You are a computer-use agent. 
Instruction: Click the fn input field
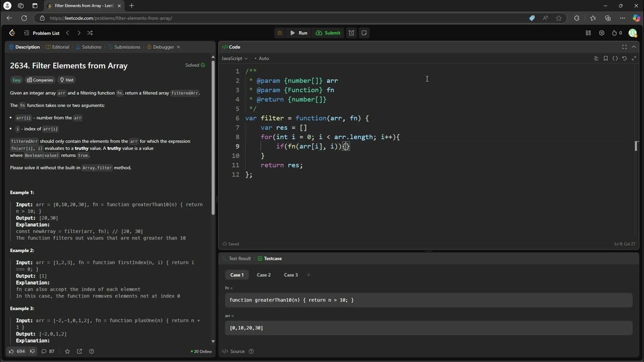(429, 300)
